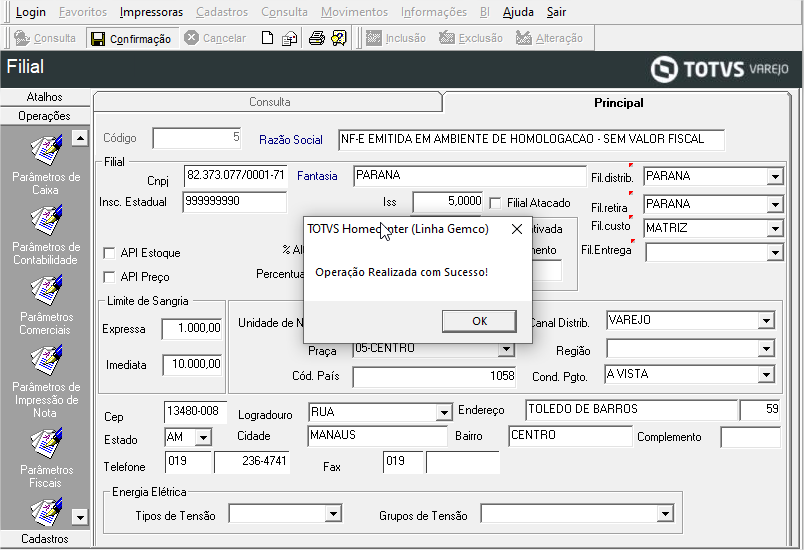Viewport: 804px width, 550px height.
Task: Open Parâmetros de Contabilidade shortcut icon
Action: [x=46, y=220]
